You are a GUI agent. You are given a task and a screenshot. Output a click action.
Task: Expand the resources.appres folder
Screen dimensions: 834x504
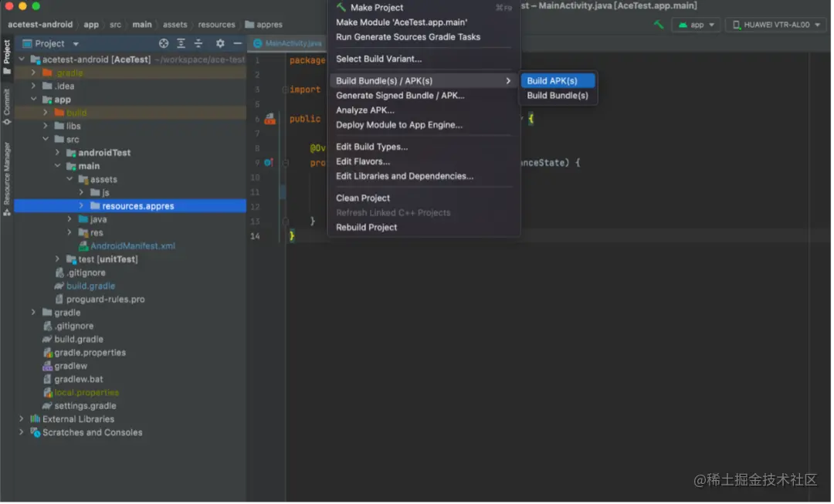click(81, 206)
